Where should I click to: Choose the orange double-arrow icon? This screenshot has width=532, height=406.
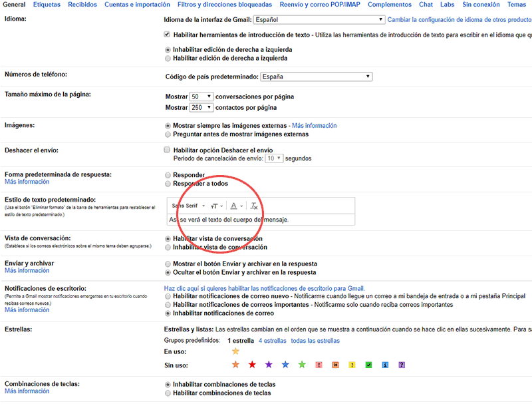click(x=335, y=365)
